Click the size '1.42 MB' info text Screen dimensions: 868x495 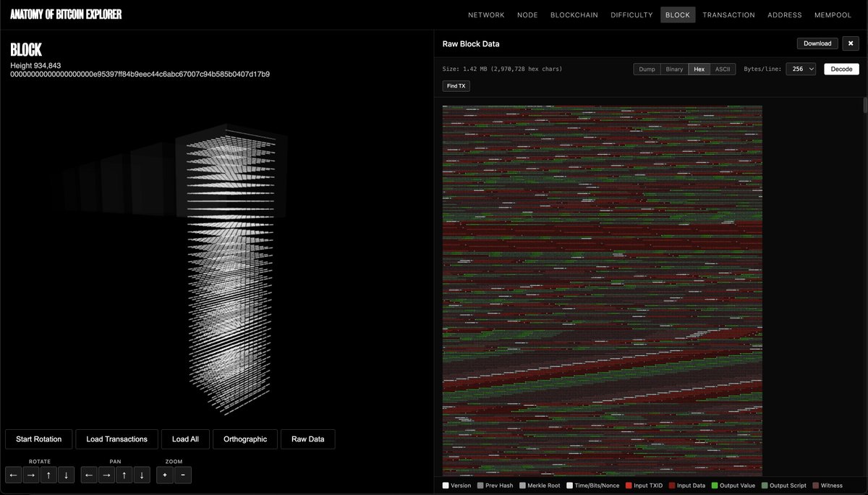click(x=502, y=69)
